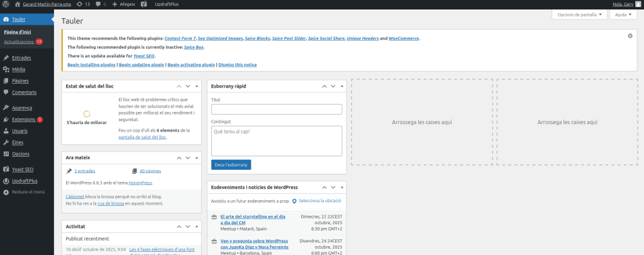The height and width of the screenshot is (255, 644).
Task: Open Extensions menu in sidebar
Action: pyautogui.click(x=23, y=119)
